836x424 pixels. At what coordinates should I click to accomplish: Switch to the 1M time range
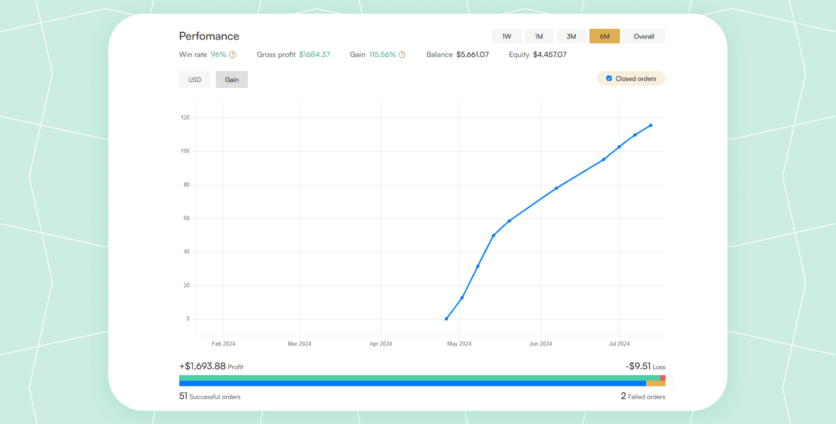click(538, 36)
